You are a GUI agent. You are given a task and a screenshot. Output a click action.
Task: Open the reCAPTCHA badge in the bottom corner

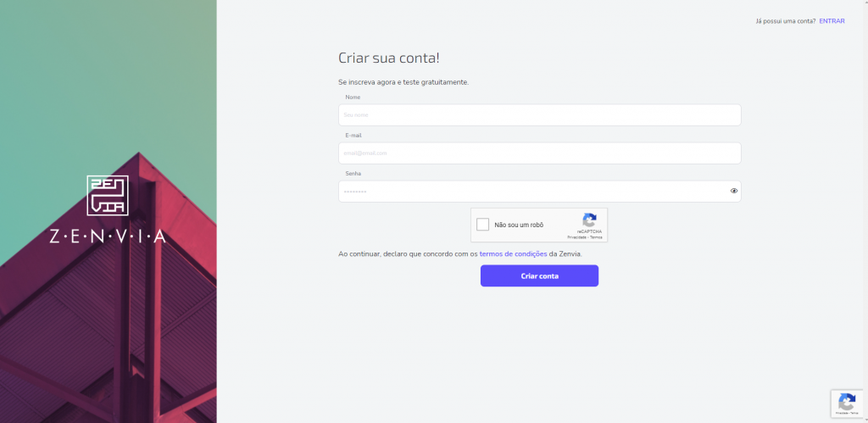click(848, 401)
